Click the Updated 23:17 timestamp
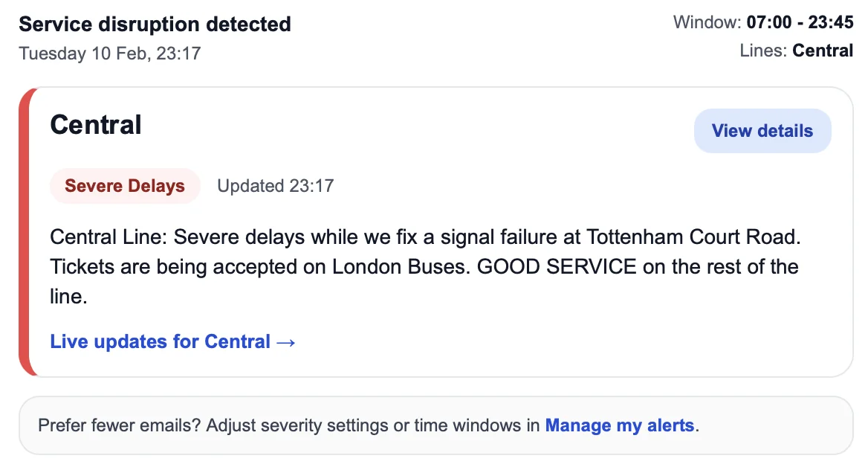 tap(275, 185)
